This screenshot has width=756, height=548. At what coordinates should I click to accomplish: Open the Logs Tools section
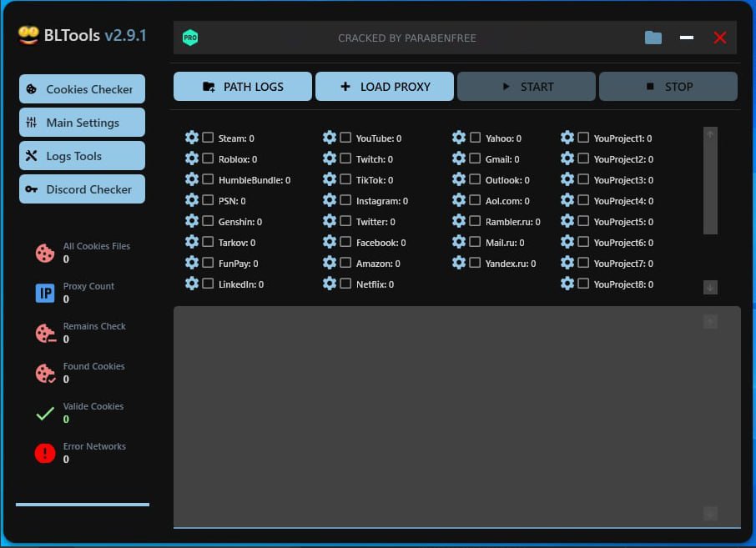click(82, 156)
